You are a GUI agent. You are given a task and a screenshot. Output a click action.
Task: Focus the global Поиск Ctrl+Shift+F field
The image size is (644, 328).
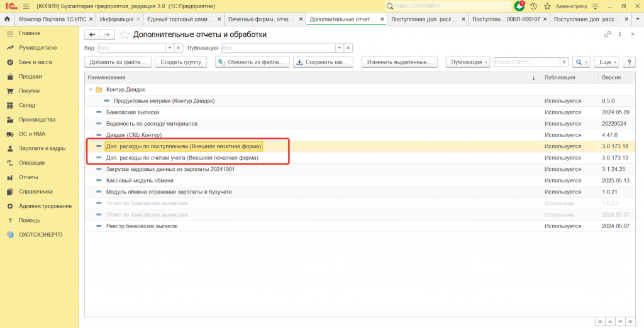[x=448, y=6]
